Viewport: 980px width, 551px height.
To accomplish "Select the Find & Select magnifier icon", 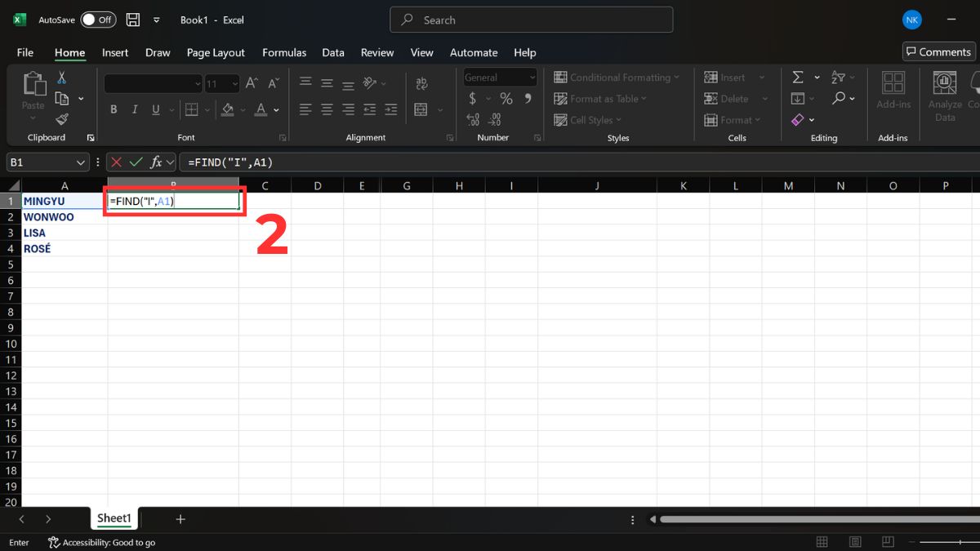I will pos(840,98).
